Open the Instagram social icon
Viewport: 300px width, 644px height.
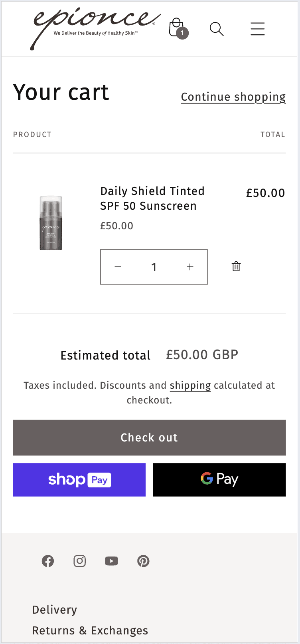(x=80, y=561)
